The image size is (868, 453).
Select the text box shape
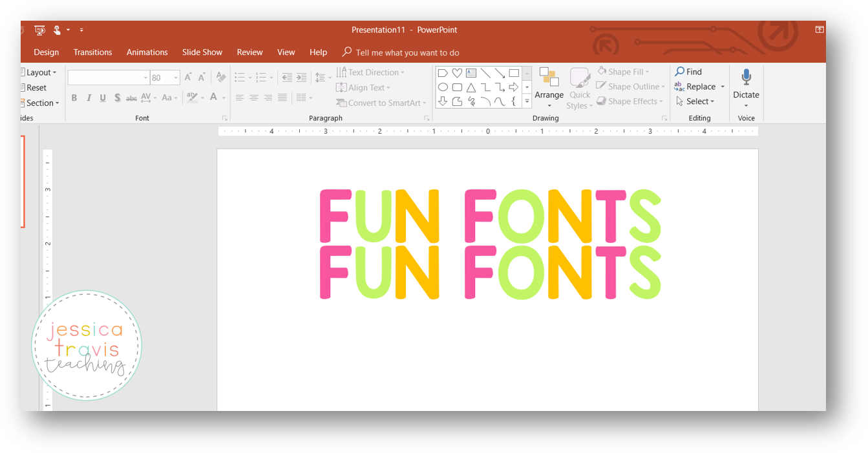(x=471, y=73)
